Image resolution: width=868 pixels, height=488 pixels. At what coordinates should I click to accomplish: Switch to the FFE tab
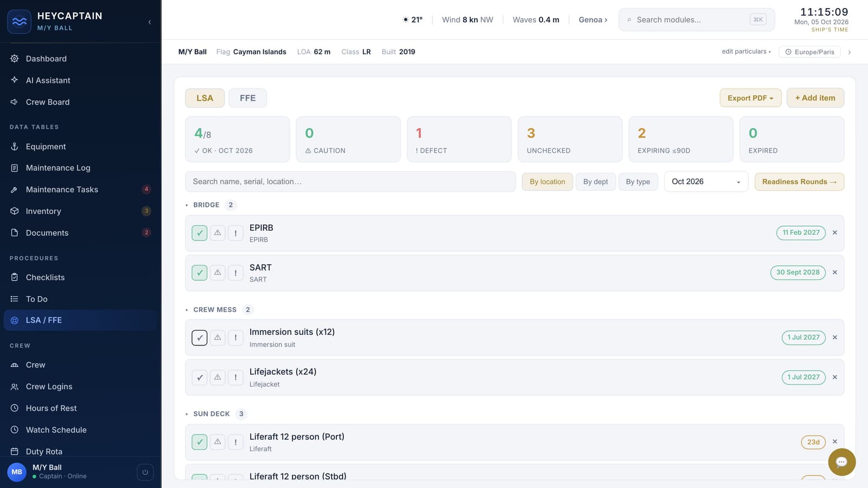click(x=247, y=98)
